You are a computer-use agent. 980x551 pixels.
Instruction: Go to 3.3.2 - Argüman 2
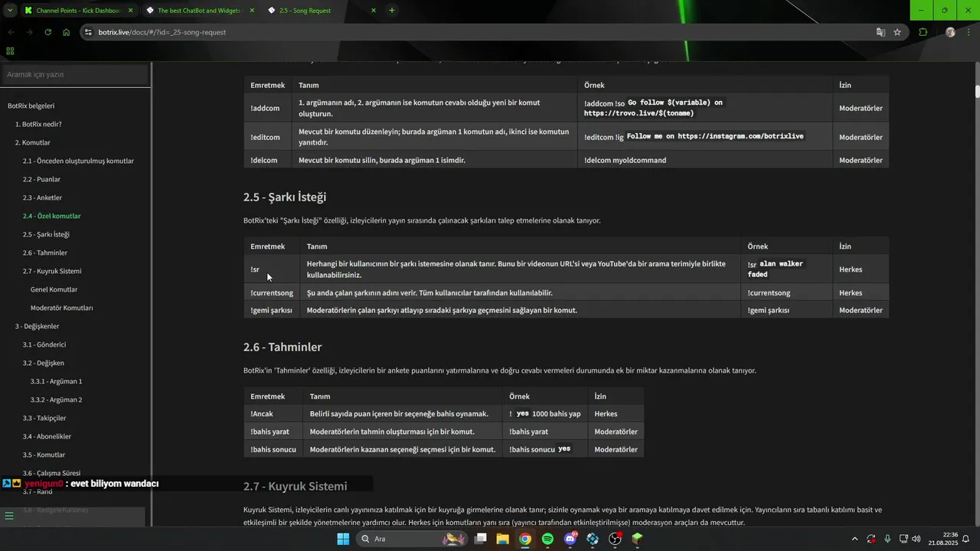point(56,399)
